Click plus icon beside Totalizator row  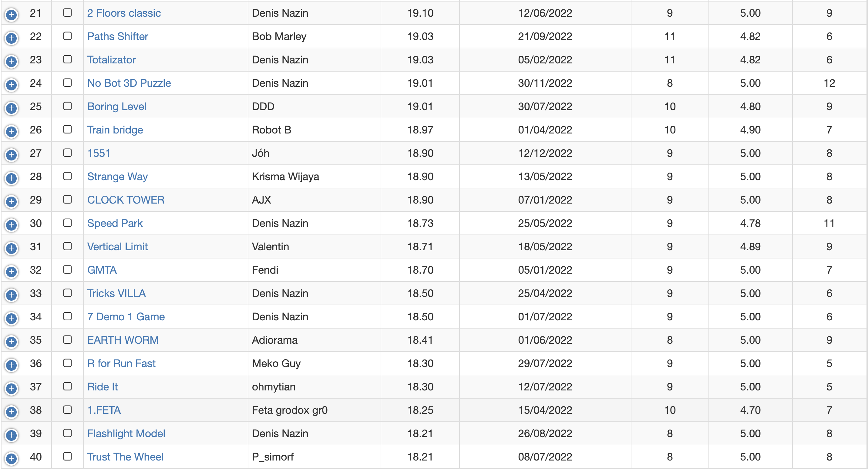pos(12,61)
